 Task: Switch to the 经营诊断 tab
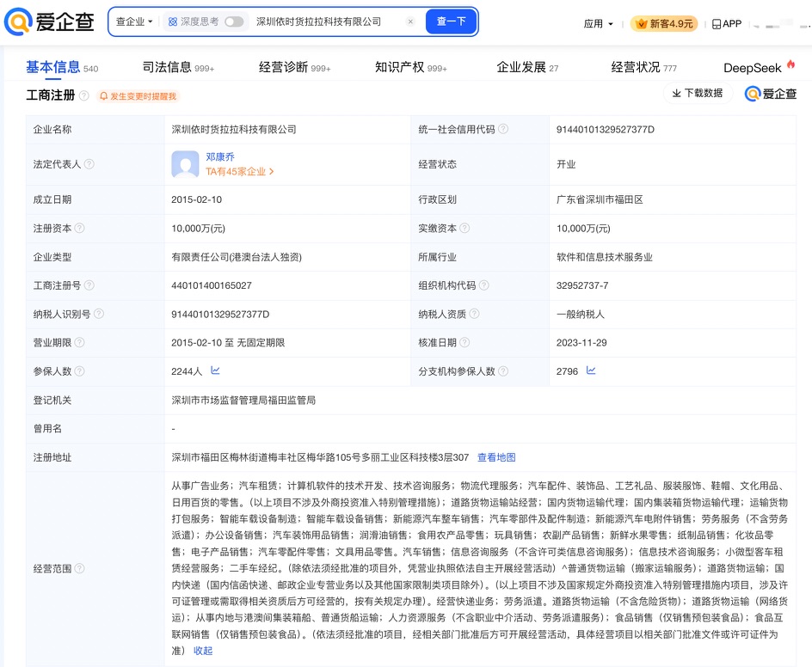click(295, 68)
